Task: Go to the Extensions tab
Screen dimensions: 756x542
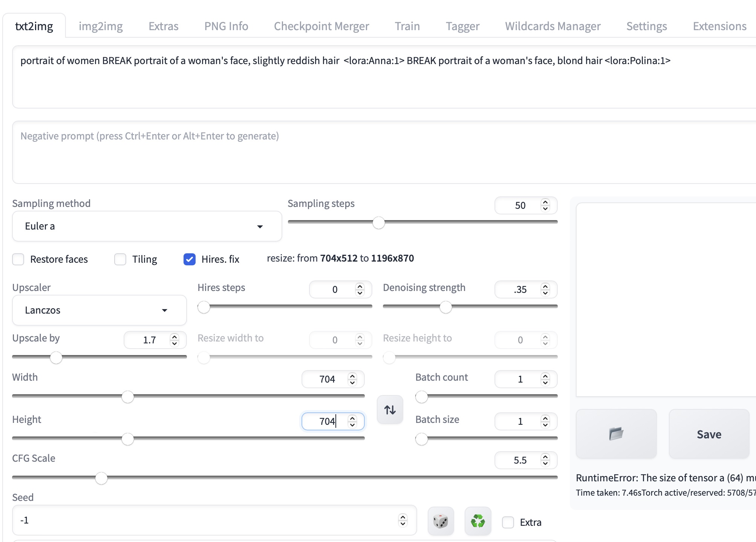Action: click(719, 26)
